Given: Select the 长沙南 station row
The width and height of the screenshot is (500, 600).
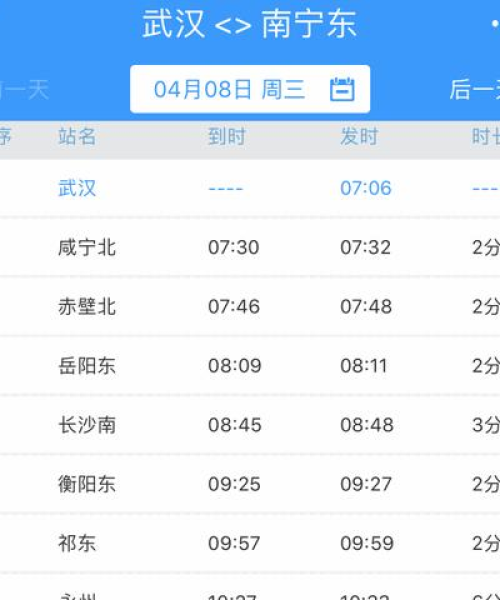Looking at the screenshot, I should (250, 425).
